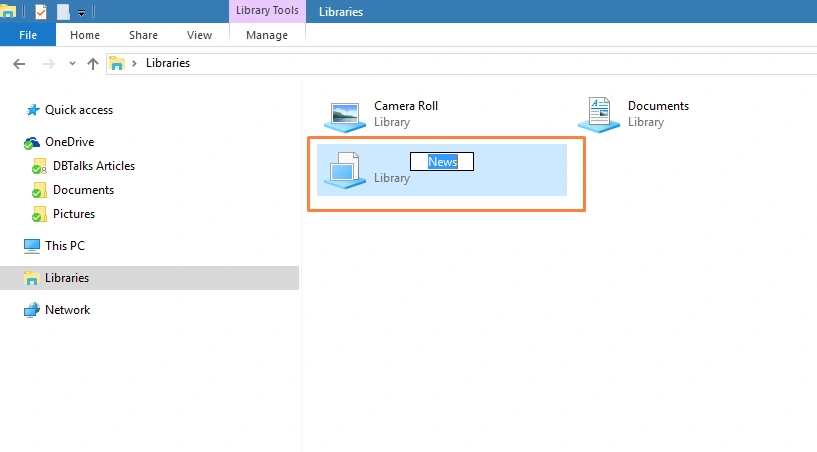Click the DBTalks Articles folder icon
Screen dimensions: 817x452
tap(39, 166)
